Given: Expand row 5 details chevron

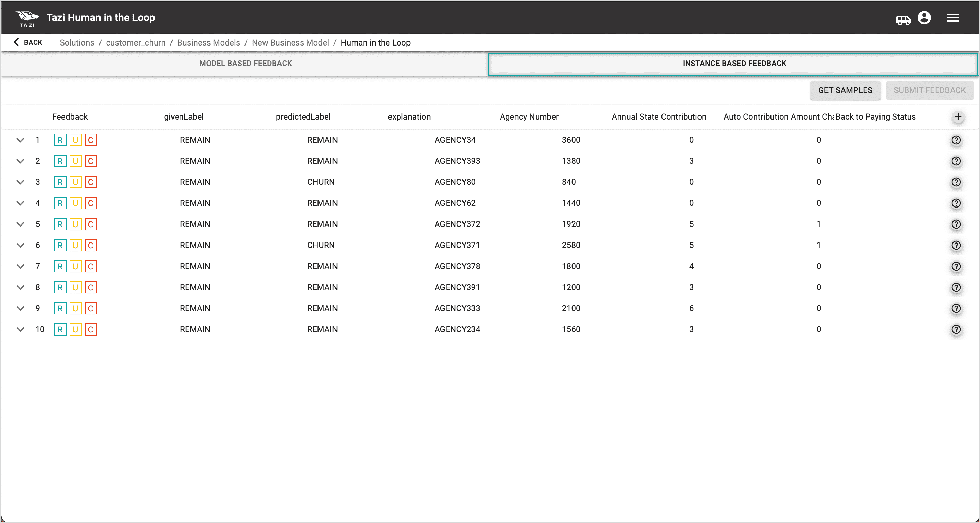Looking at the screenshot, I should (20, 224).
